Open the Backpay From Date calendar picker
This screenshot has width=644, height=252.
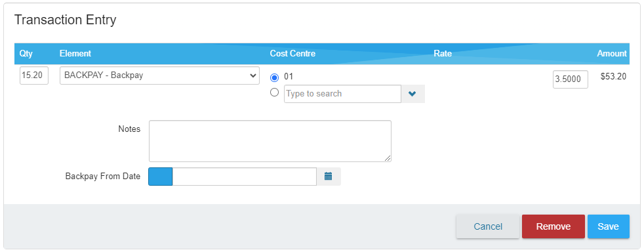328,177
